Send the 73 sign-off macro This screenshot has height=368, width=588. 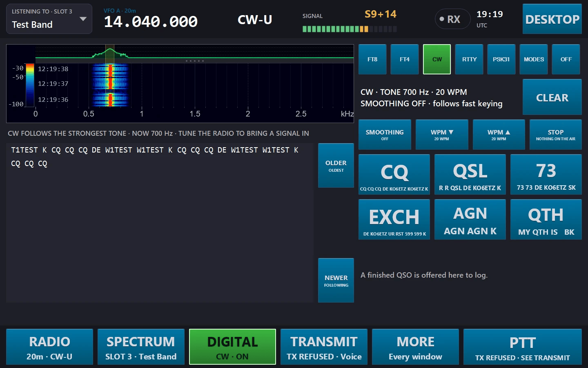pos(546,174)
